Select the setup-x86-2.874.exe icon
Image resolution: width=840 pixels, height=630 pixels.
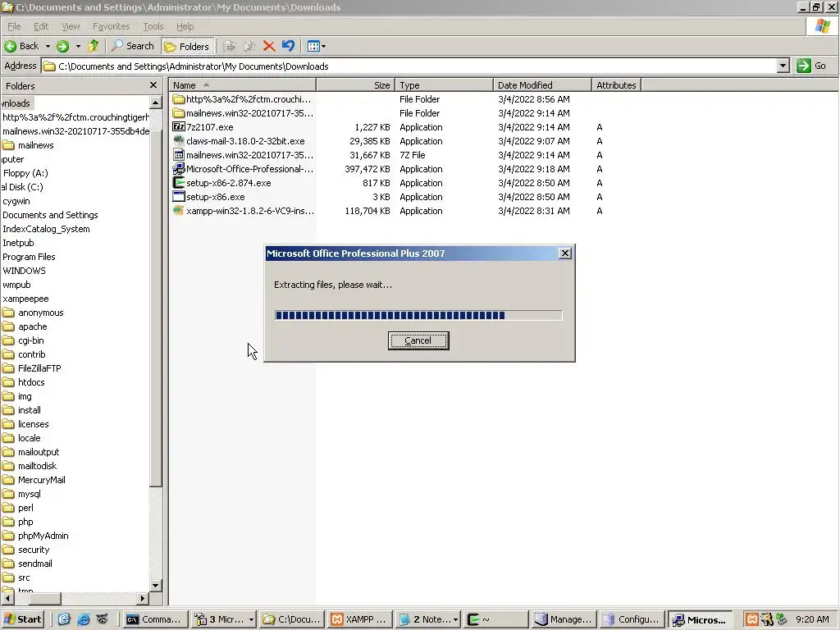coord(178,183)
